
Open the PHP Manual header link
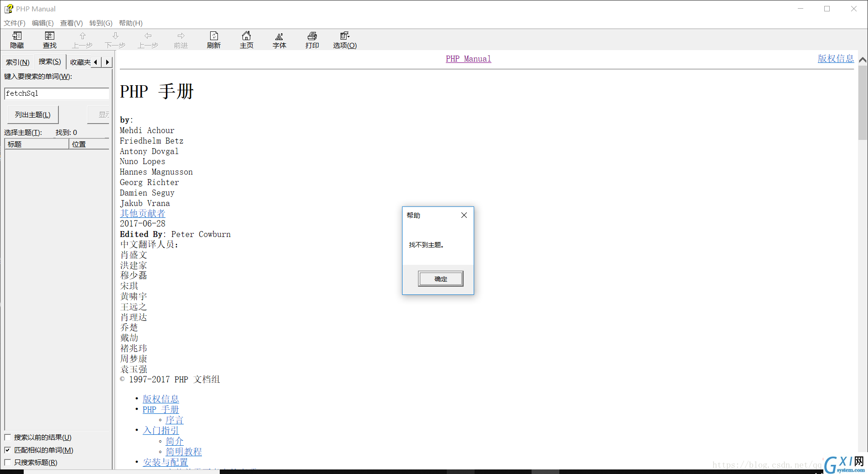[x=469, y=59]
